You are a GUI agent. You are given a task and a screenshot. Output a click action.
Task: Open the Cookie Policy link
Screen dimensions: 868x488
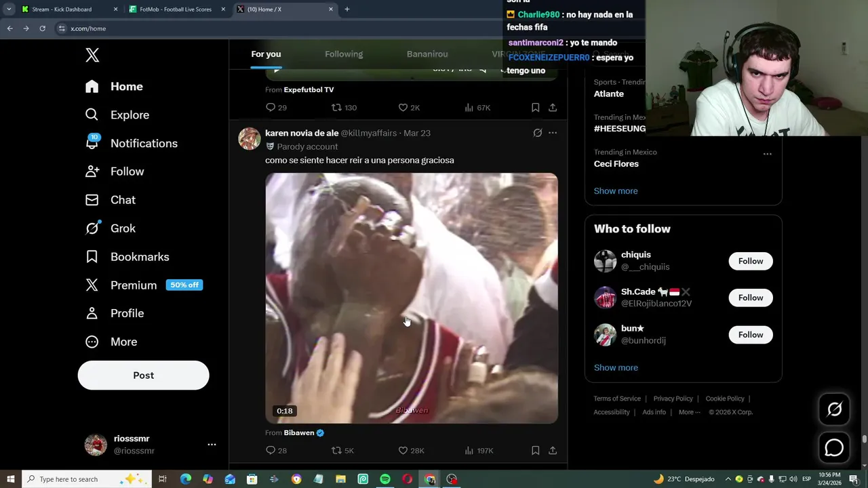point(725,399)
